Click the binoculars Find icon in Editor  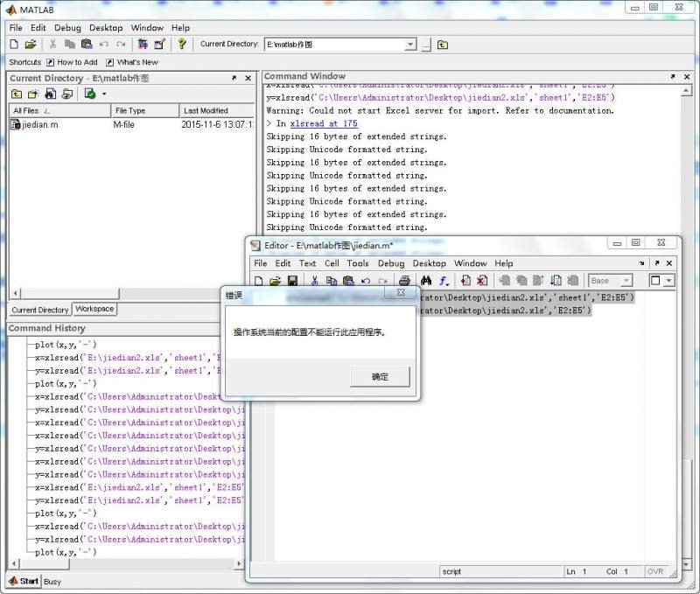tap(426, 281)
